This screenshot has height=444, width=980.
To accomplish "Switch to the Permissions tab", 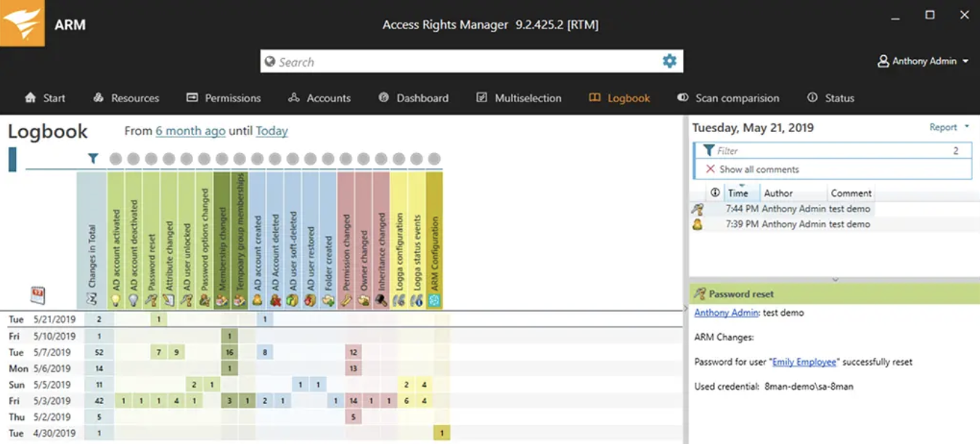I will 224,98.
